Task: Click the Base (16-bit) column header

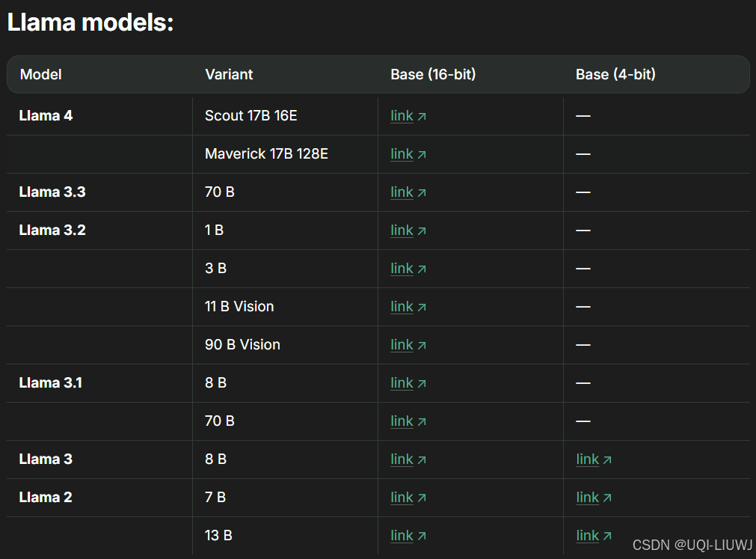Action: [433, 74]
